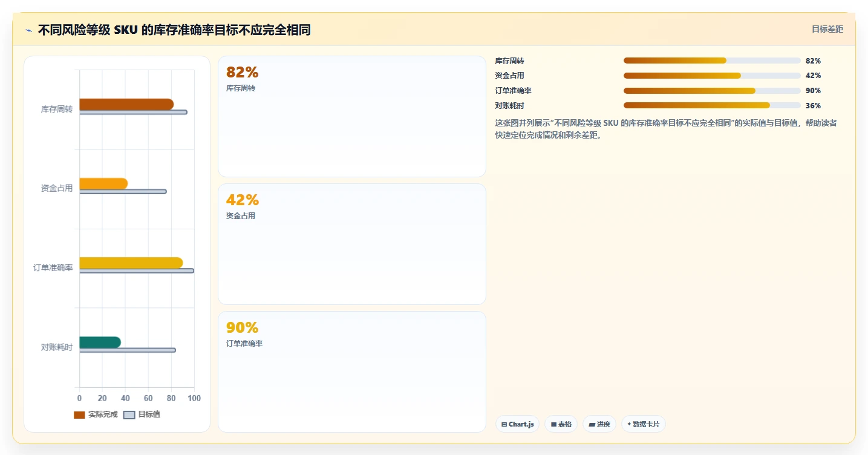868x455 pixels.
Task: Click the grey 库存周转 target bar
Action: click(x=133, y=112)
